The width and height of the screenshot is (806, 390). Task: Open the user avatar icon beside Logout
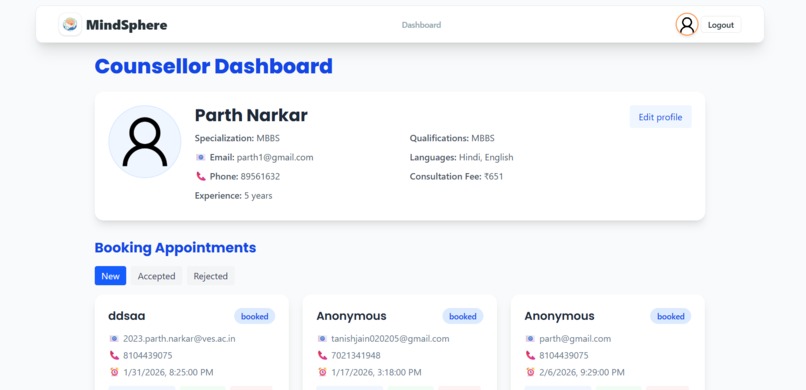coord(687,25)
